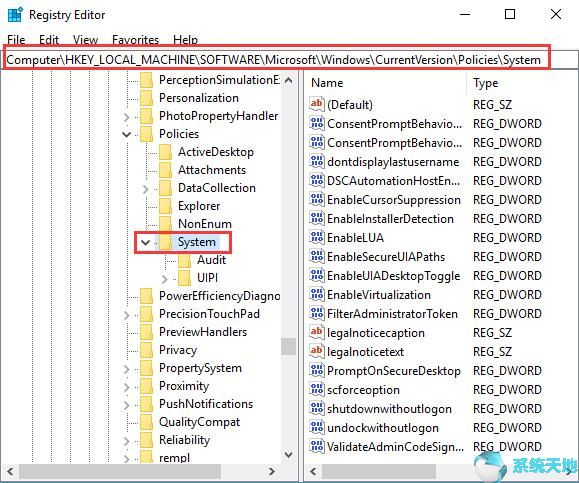
Task: Click the tree pane scroll down arrow
Action: click(x=289, y=455)
